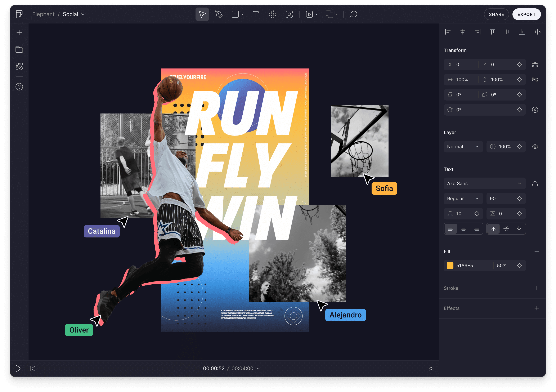
Task: Toggle the layer visibility eye icon
Action: pyautogui.click(x=535, y=146)
